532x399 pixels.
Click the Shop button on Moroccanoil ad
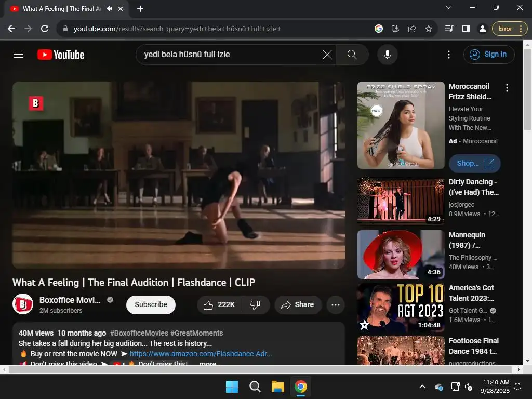(x=475, y=164)
